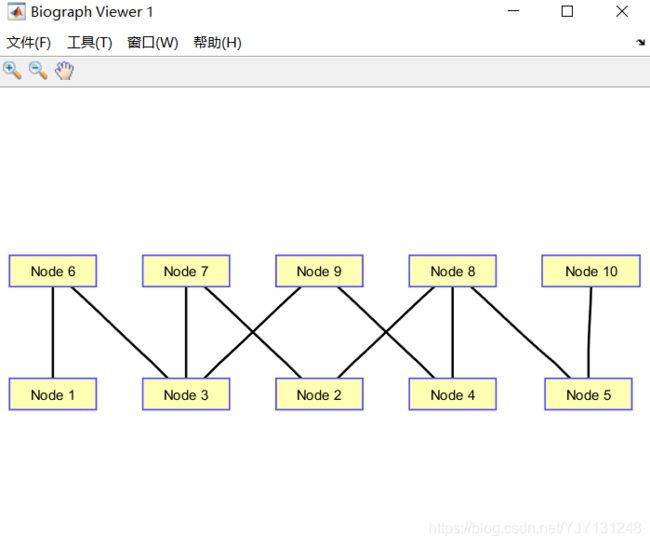Click the edge linking Node 6 and Node 3
This screenshot has height=545, width=650.
coord(119,332)
